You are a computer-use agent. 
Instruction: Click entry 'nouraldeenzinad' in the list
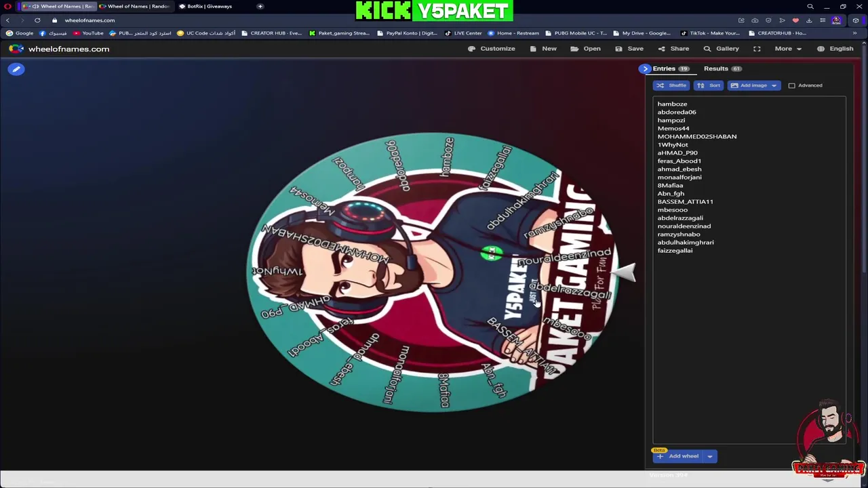click(x=684, y=226)
